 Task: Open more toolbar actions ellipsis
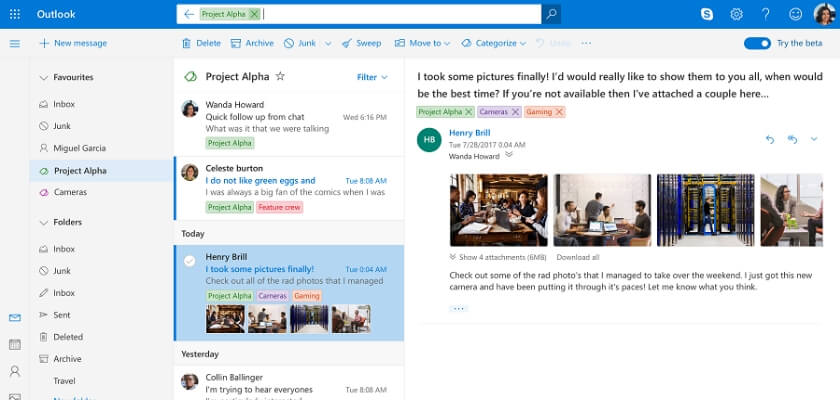tap(586, 43)
